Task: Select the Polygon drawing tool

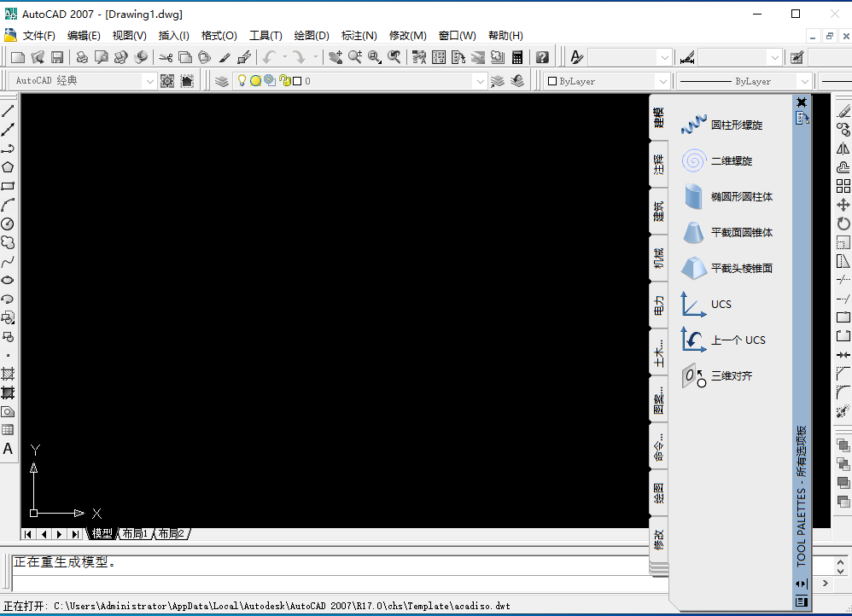Action: (x=9, y=167)
